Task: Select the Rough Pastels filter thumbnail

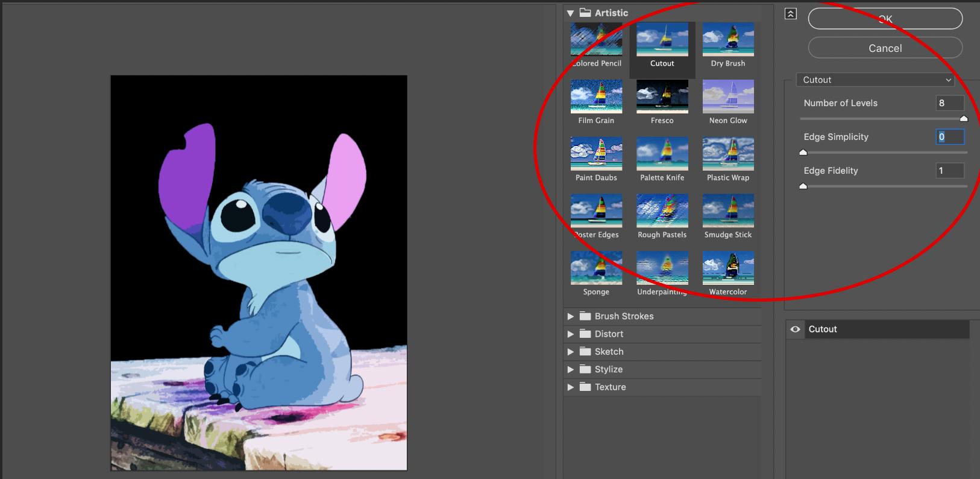Action: (662, 211)
